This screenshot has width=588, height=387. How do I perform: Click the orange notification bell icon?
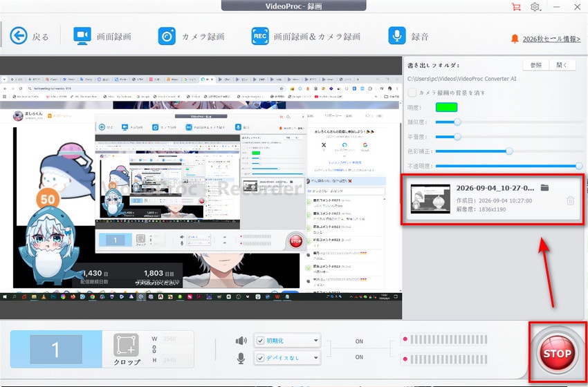click(515, 39)
